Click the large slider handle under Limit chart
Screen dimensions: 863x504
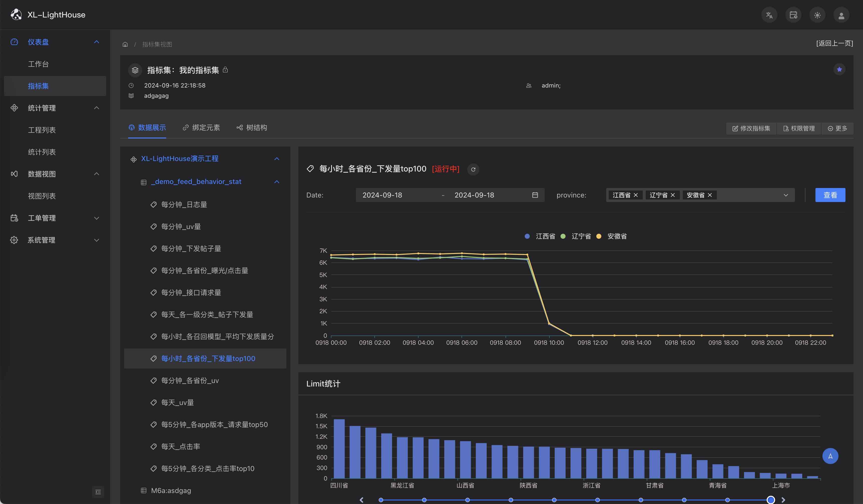(x=771, y=500)
